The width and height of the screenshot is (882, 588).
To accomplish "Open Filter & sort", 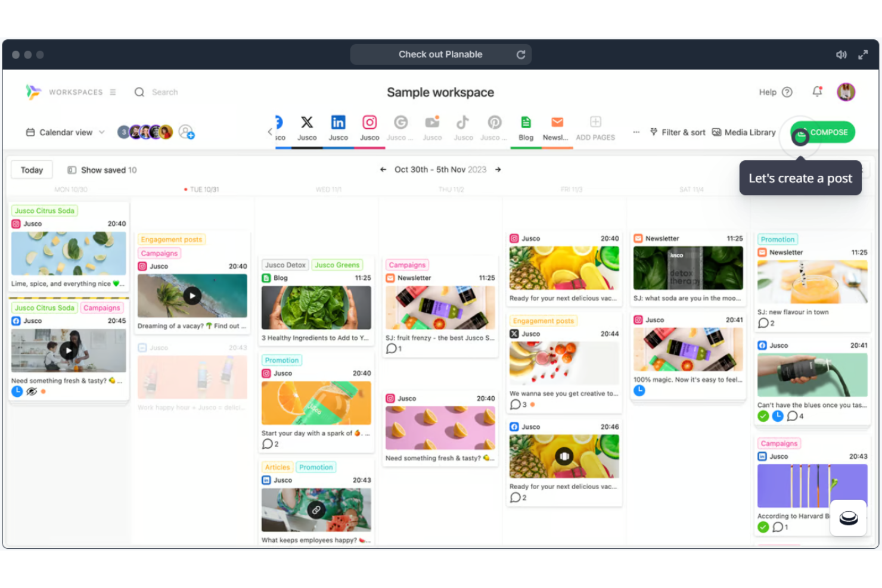I will coord(678,132).
